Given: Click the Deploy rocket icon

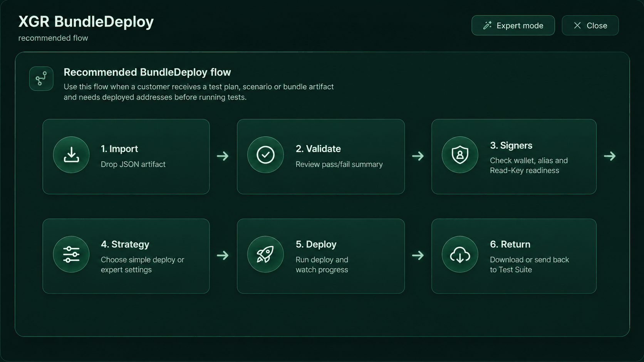Looking at the screenshot, I should [x=265, y=254].
